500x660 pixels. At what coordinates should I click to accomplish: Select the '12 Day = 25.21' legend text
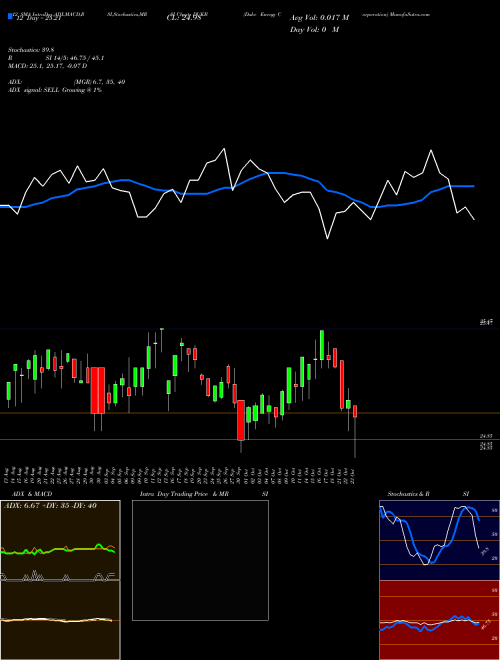39,18
